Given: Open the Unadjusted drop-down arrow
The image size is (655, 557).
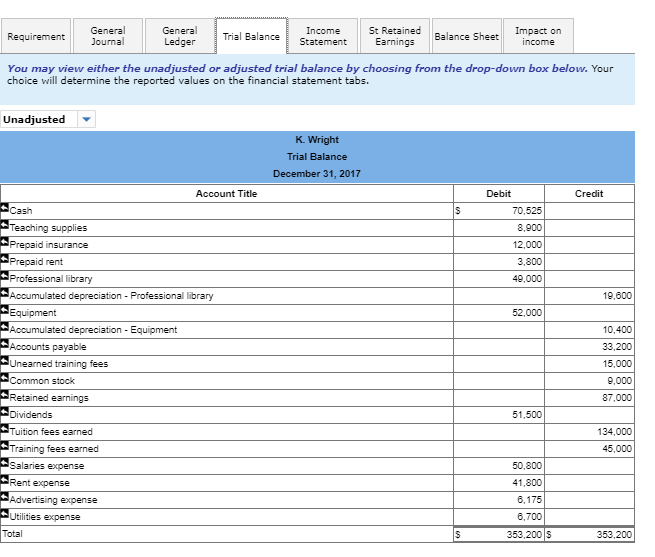Looking at the screenshot, I should click(86, 119).
